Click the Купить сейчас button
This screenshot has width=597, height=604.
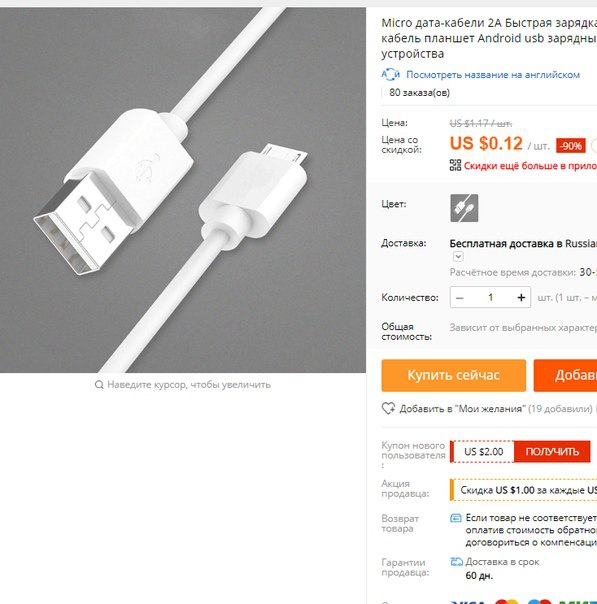(454, 375)
